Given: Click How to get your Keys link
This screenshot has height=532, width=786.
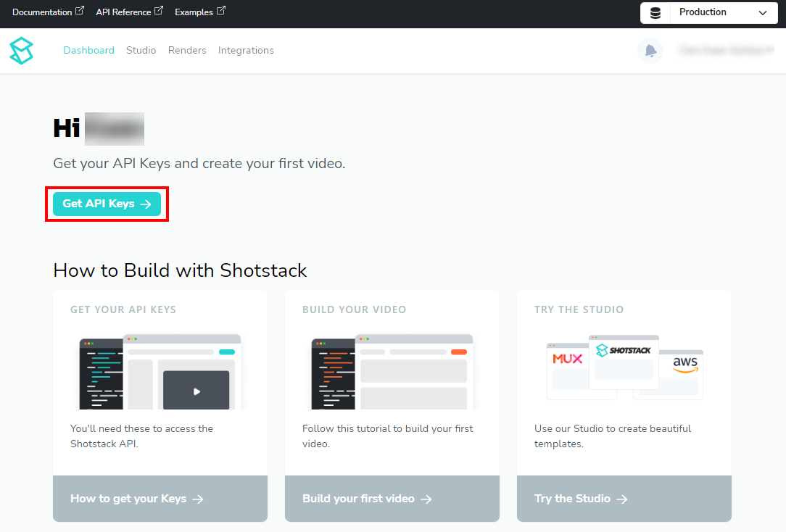Looking at the screenshot, I should click(136, 499).
